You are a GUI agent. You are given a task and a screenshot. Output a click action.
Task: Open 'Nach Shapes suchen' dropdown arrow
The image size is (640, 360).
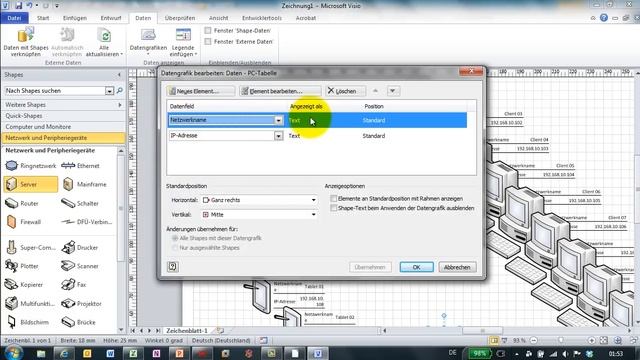pos(109,91)
